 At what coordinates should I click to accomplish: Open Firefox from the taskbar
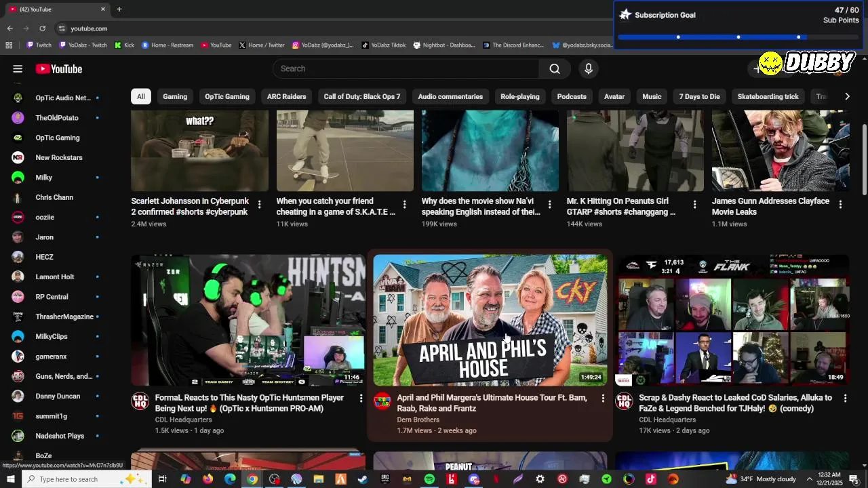(208, 479)
